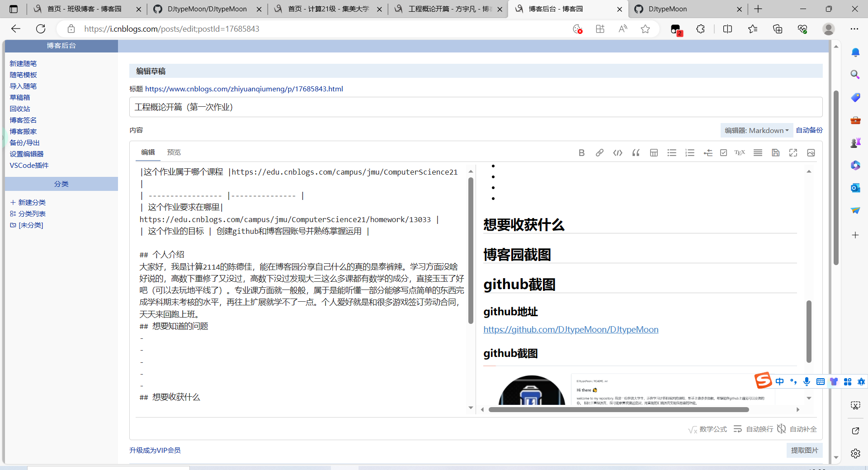Refresh the current page
The image size is (868, 470).
41,29
